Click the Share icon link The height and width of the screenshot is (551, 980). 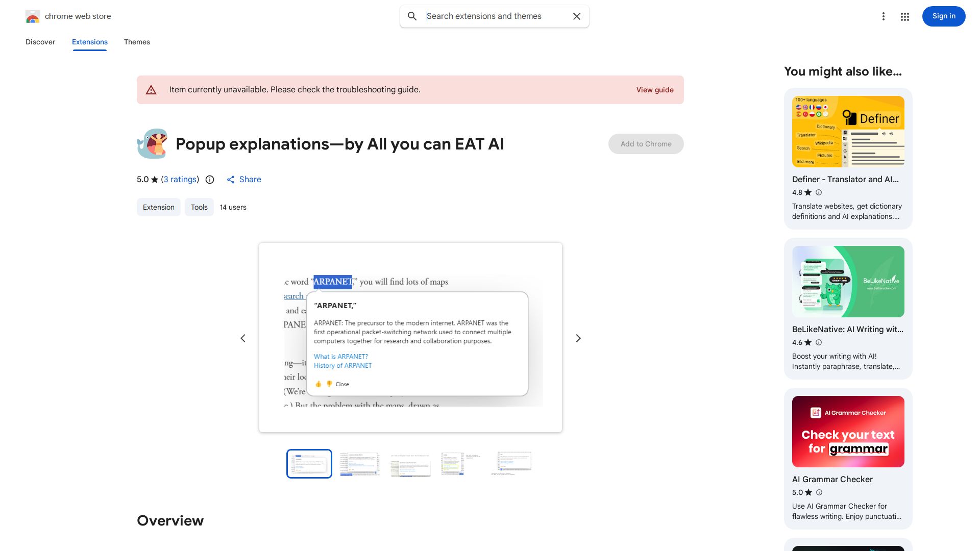[x=231, y=180]
